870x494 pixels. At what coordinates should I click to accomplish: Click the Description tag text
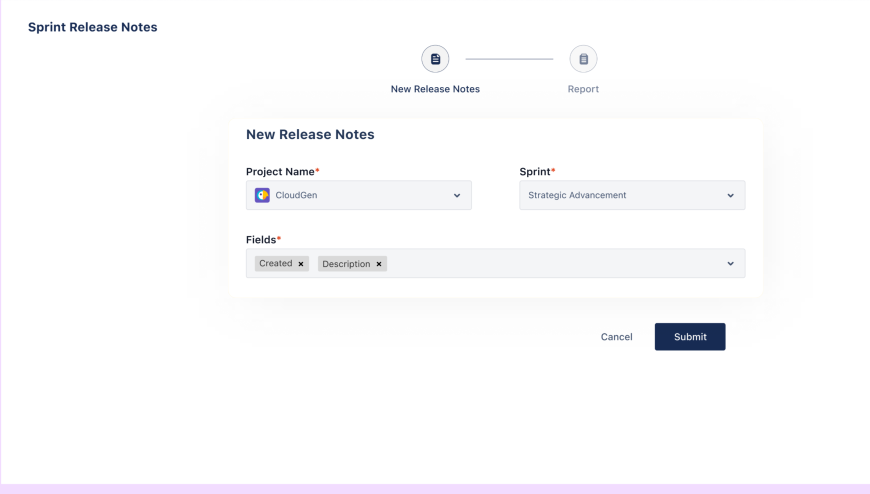(346, 264)
